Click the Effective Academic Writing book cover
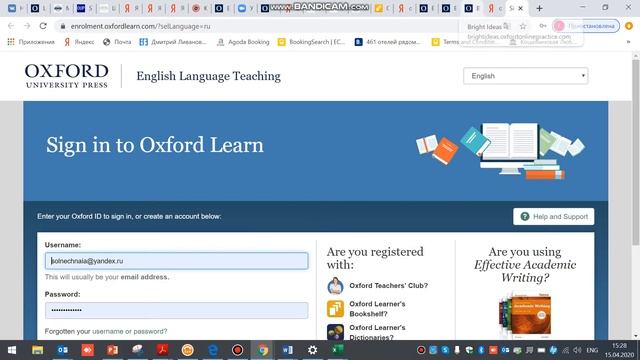The height and width of the screenshot is (360, 640). point(525,315)
